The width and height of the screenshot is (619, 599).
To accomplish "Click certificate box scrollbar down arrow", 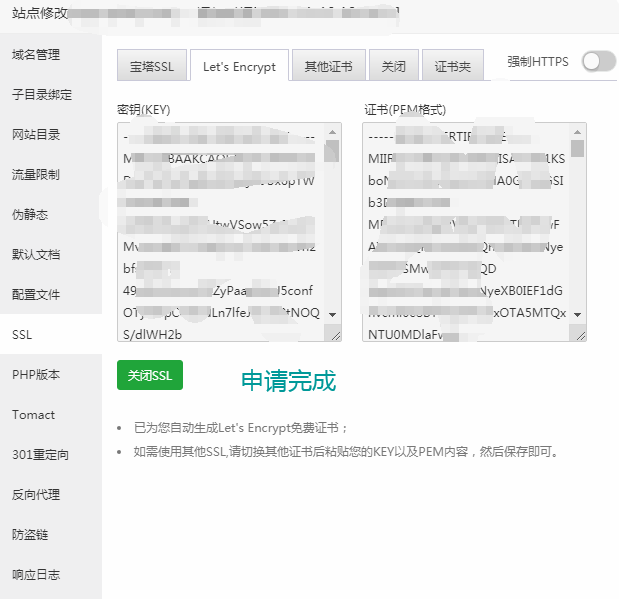I will coord(578,315).
